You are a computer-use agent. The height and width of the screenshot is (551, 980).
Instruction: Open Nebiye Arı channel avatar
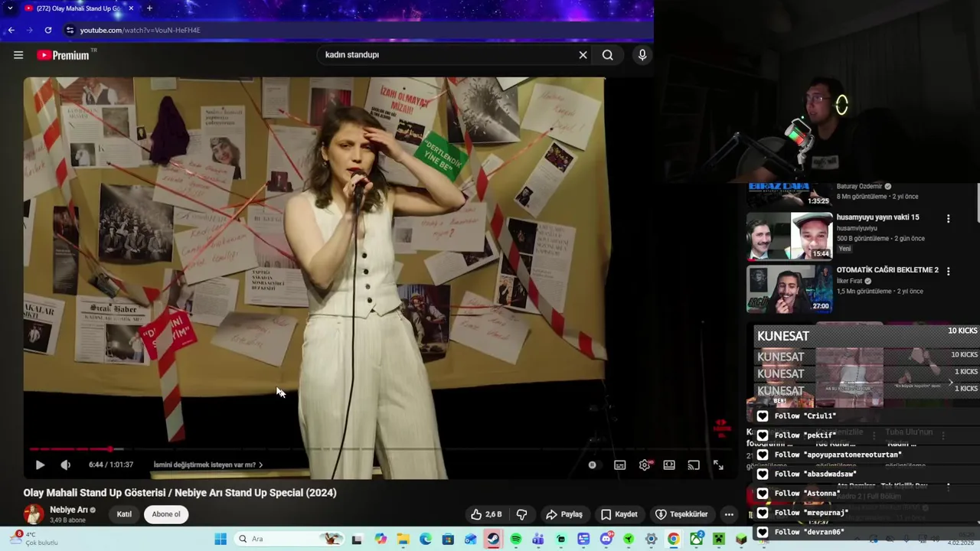pos(34,514)
